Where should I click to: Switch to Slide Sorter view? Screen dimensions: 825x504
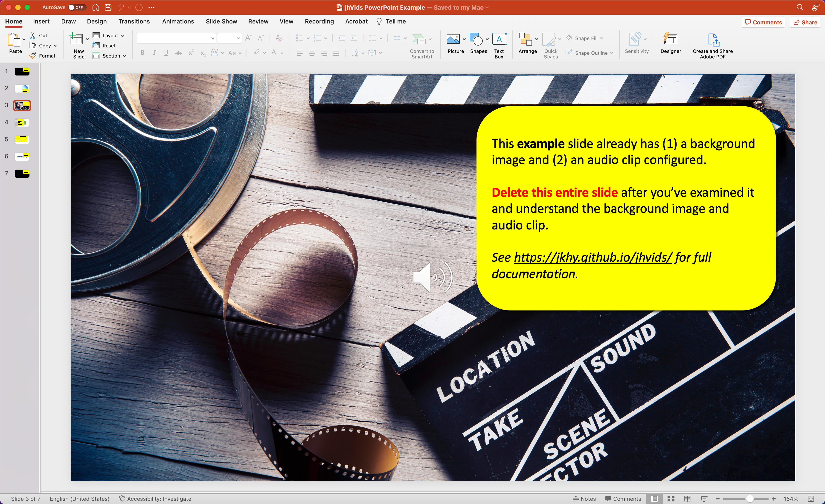point(671,499)
